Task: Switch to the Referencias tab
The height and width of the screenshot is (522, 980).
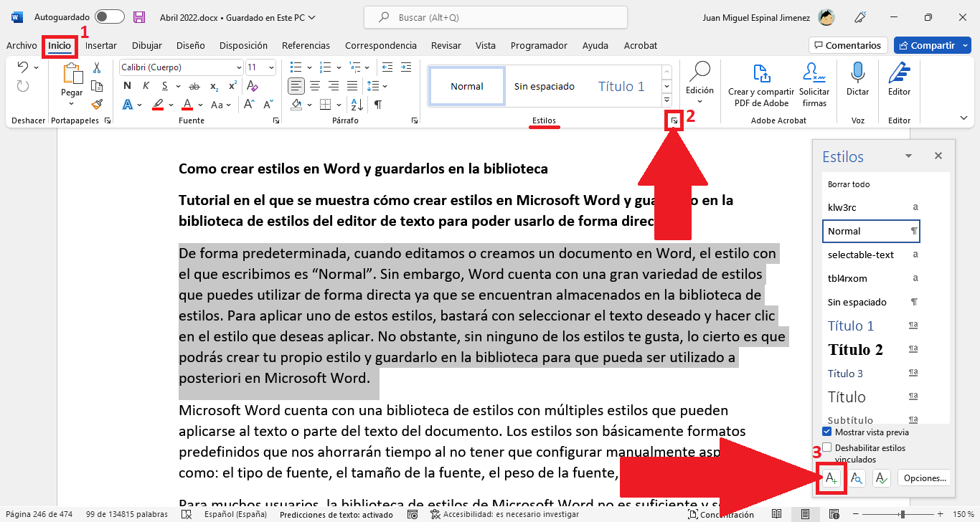Action: 306,45
